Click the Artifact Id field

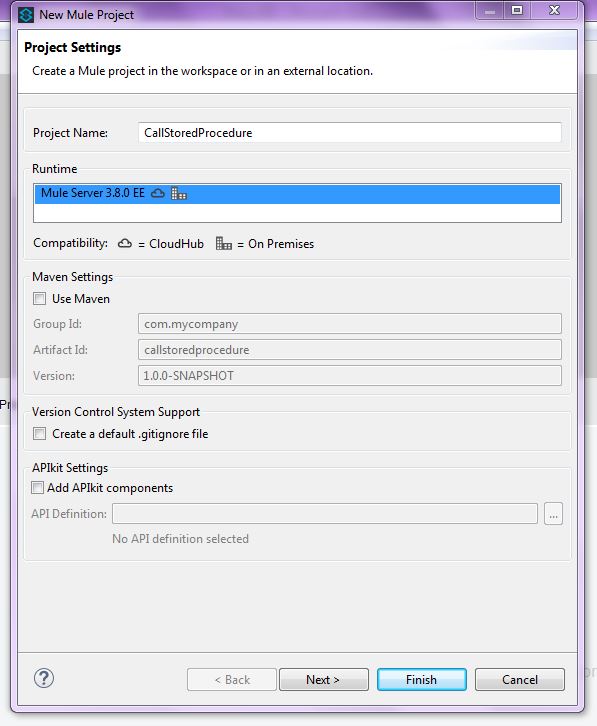pos(350,350)
